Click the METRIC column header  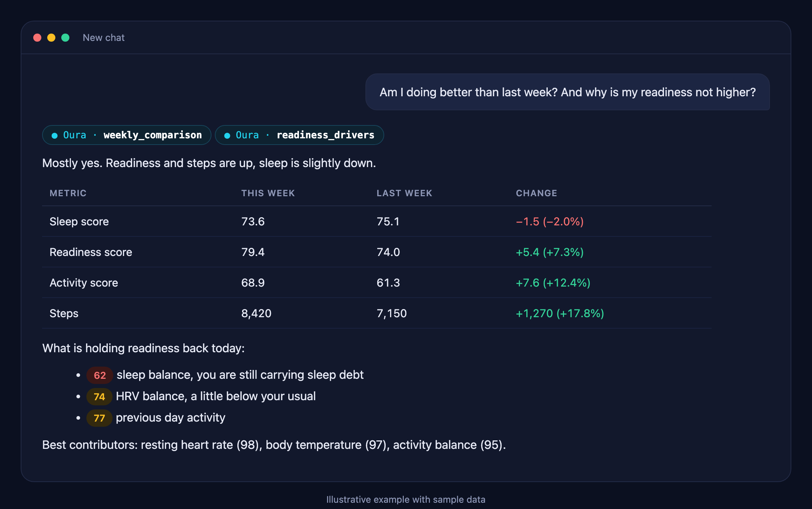coord(68,193)
